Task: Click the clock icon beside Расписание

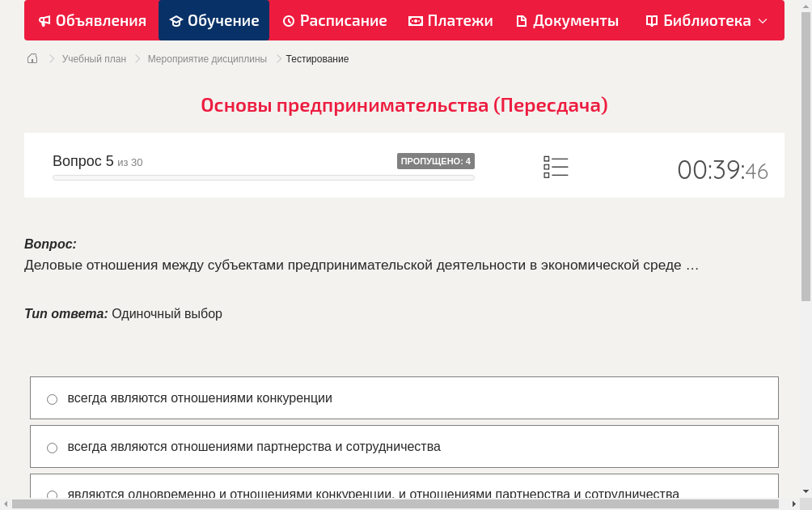Action: [287, 20]
